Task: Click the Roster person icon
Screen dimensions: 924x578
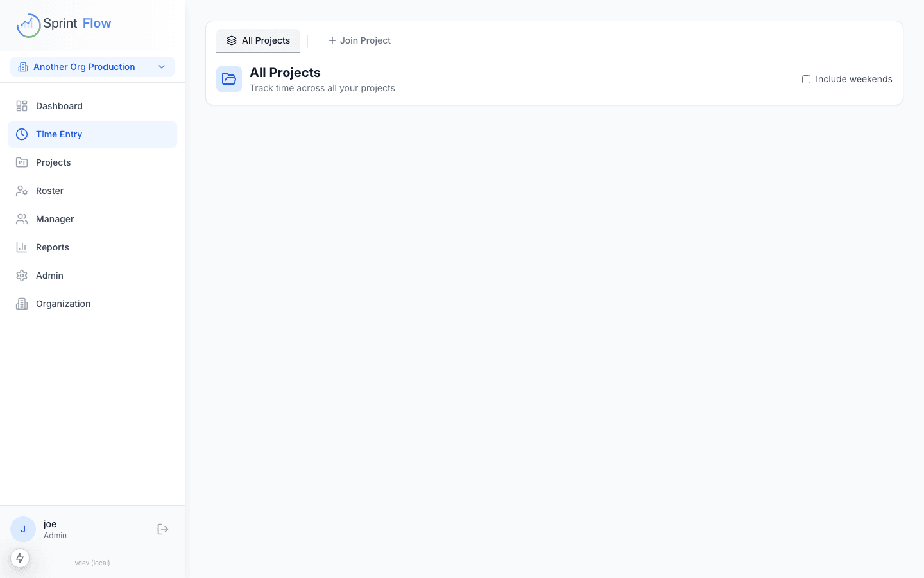Action: [x=21, y=190]
